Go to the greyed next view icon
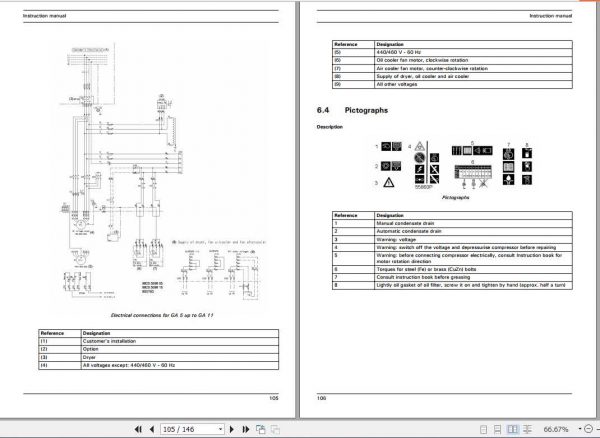 coord(275,429)
